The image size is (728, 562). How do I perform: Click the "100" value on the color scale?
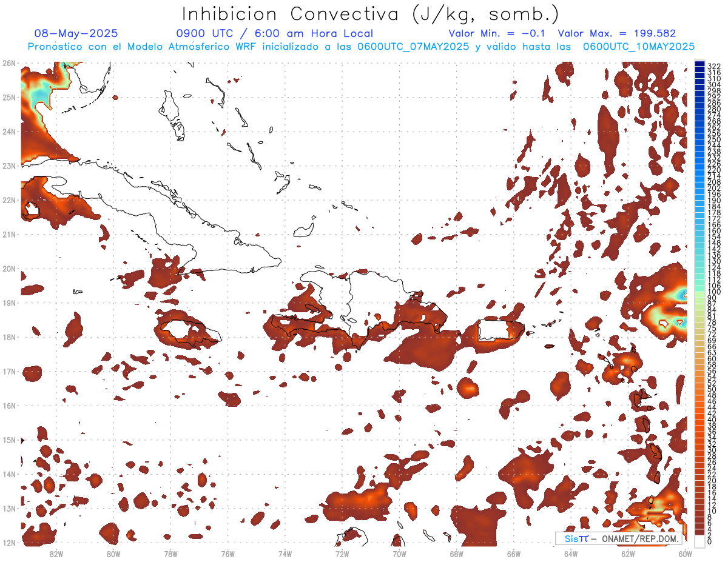[x=714, y=292]
